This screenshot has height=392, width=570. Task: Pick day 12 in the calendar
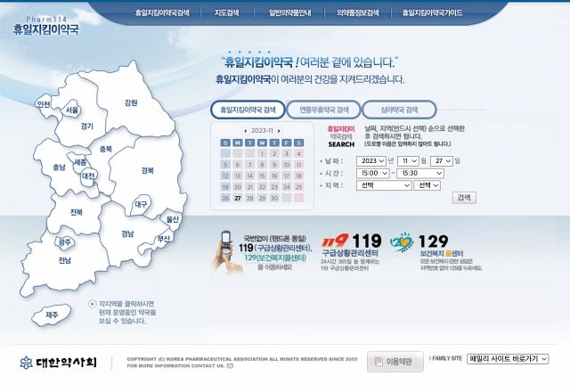point(225,176)
